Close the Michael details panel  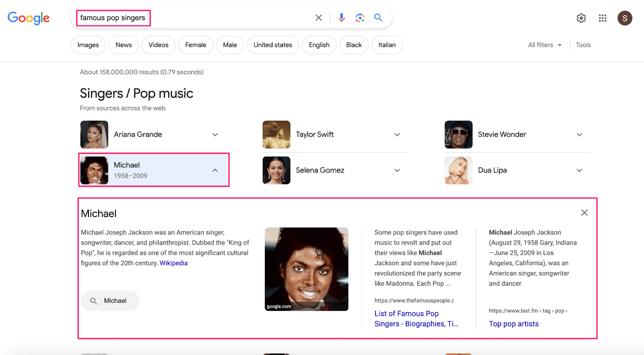[584, 213]
